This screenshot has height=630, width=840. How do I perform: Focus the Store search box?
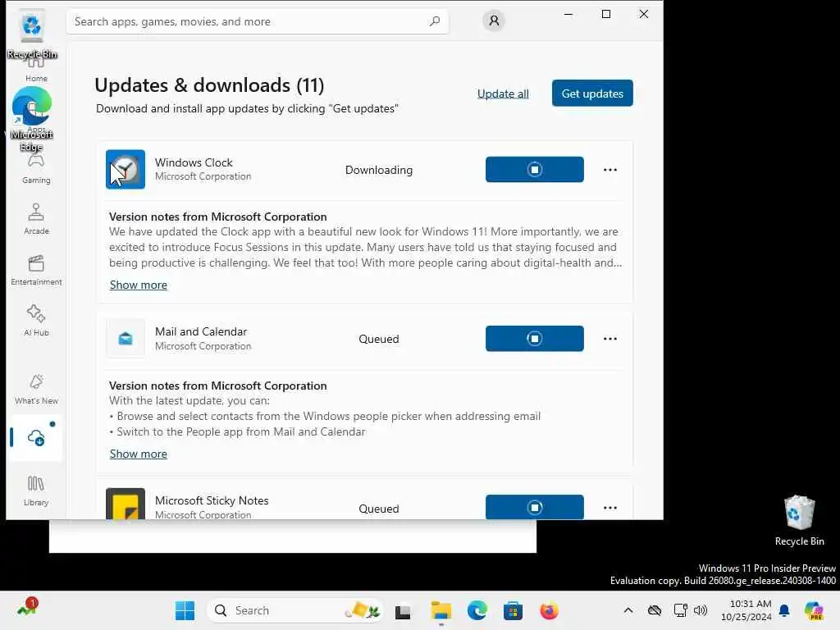pyautogui.click(x=257, y=21)
